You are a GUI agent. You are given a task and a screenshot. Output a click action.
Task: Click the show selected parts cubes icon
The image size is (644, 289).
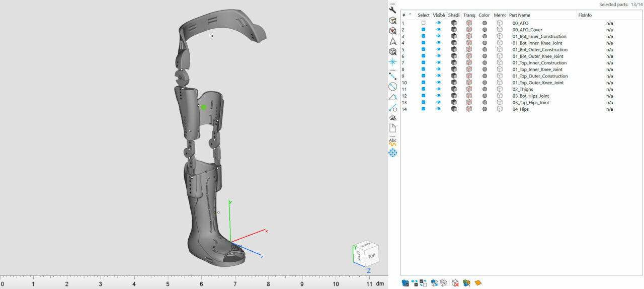434,283
